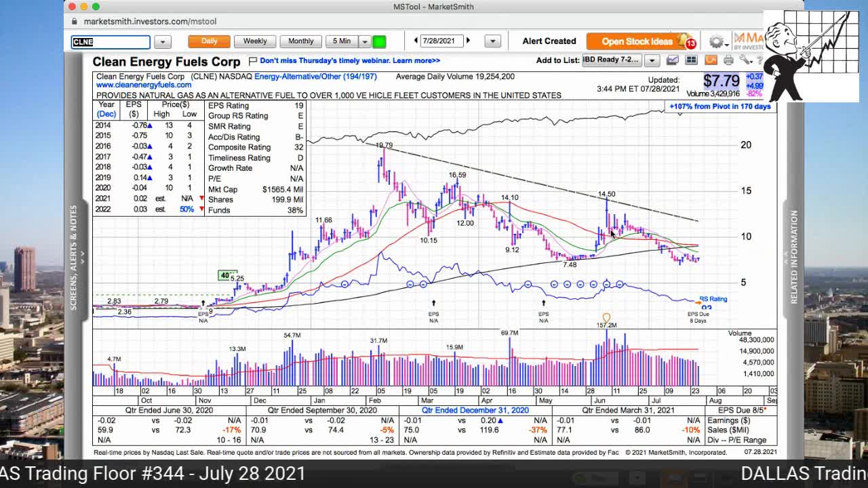Open the 5 Min interval dropdown arrow
This screenshot has height=488, width=868.
click(x=364, y=42)
